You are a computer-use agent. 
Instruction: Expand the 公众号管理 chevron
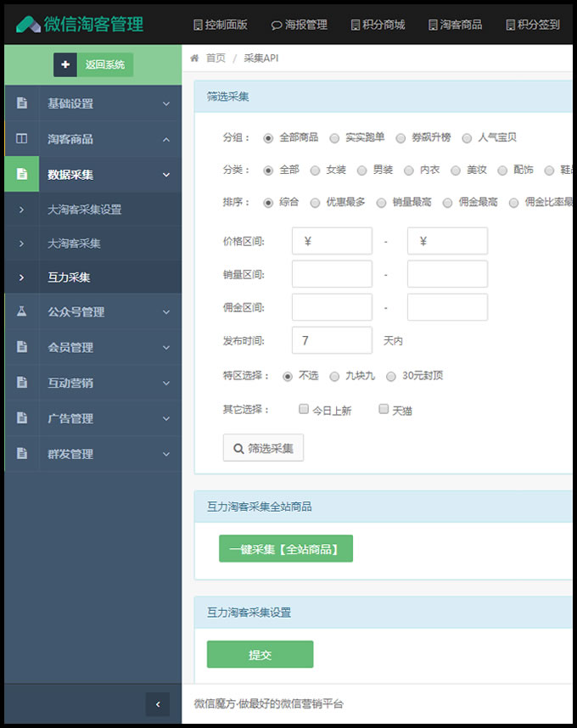(166, 312)
